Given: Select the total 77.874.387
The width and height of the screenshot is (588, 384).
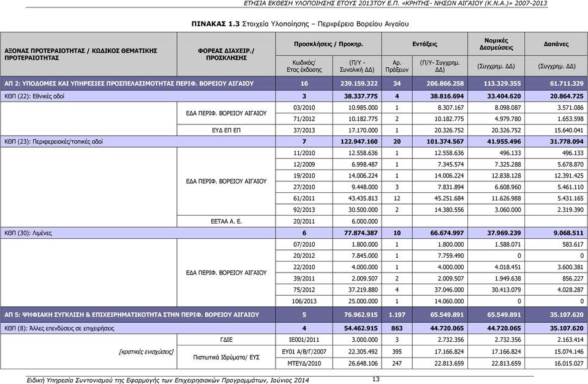Looking at the screenshot, I should pos(361,233).
